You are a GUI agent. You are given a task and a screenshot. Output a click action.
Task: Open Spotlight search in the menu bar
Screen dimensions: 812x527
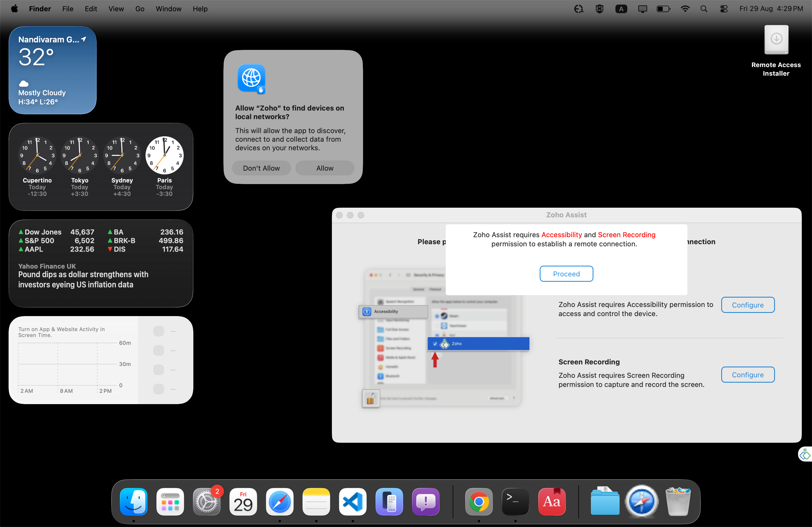[x=704, y=9]
